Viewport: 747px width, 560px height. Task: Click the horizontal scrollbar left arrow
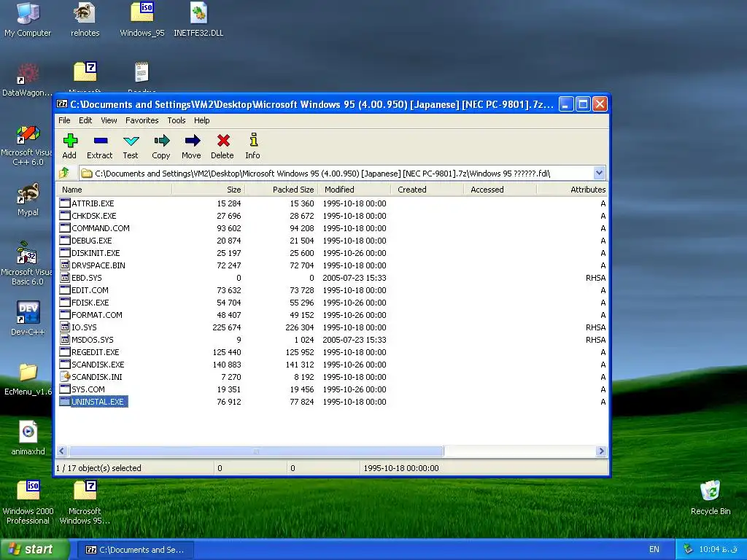[x=62, y=451]
